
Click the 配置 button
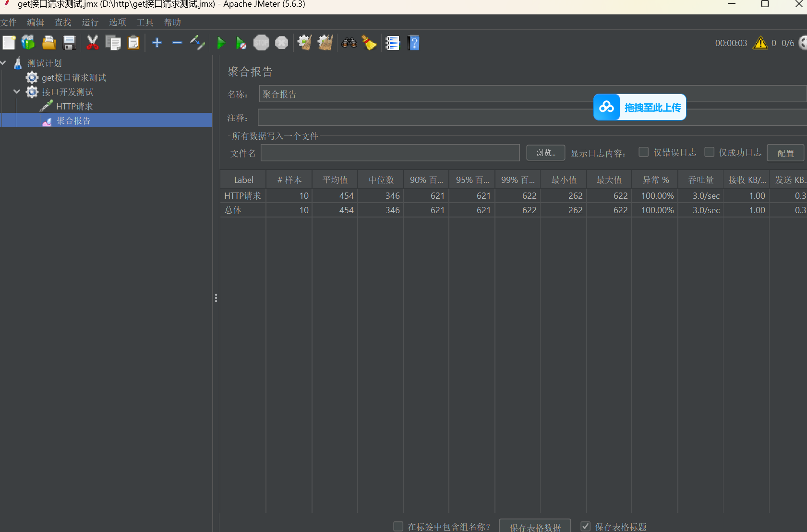pyautogui.click(x=785, y=153)
